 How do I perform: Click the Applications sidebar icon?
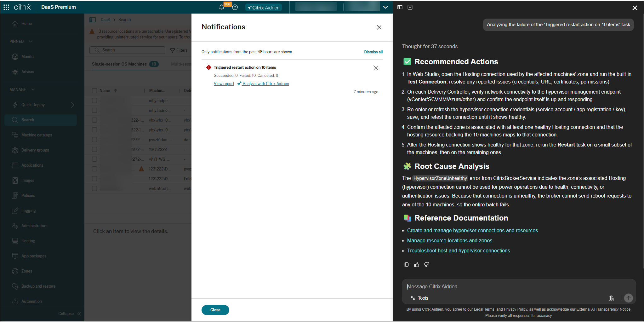[x=15, y=165]
